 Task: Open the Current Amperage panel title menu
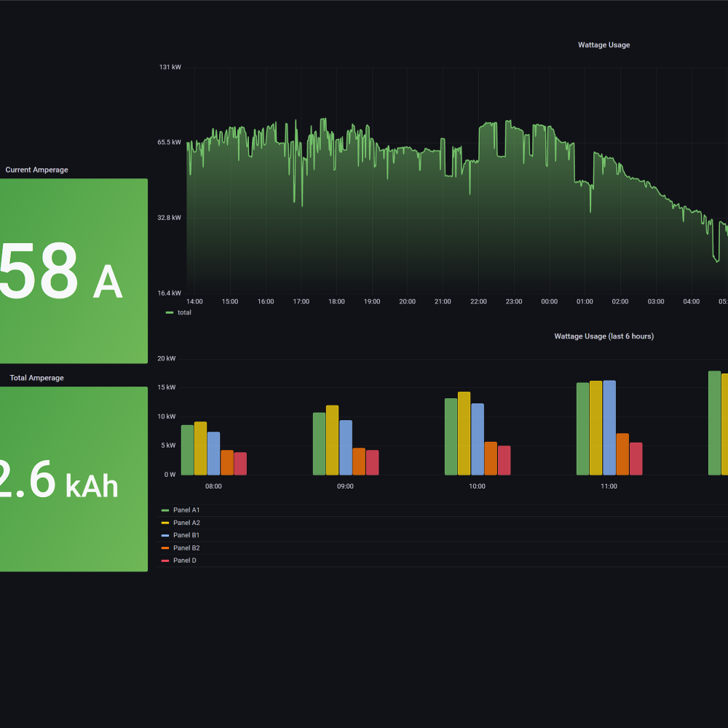click(36, 170)
